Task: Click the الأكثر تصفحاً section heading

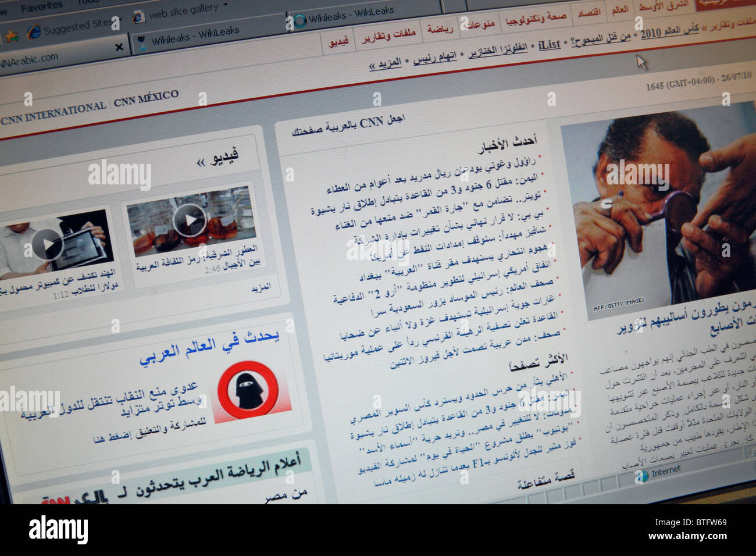Action: 538,363
